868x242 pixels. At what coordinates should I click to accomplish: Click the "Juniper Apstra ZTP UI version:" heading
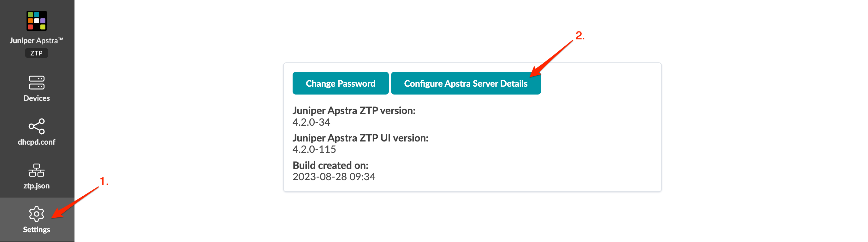(x=360, y=138)
